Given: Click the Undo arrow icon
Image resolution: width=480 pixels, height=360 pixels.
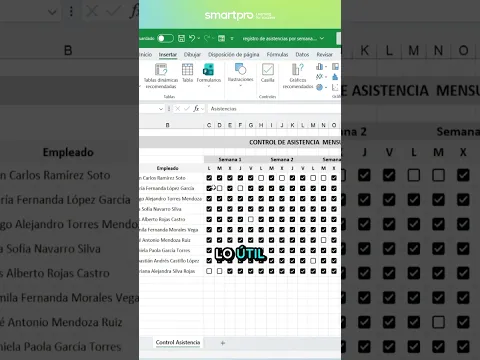Looking at the screenshot, I should tap(192, 38).
